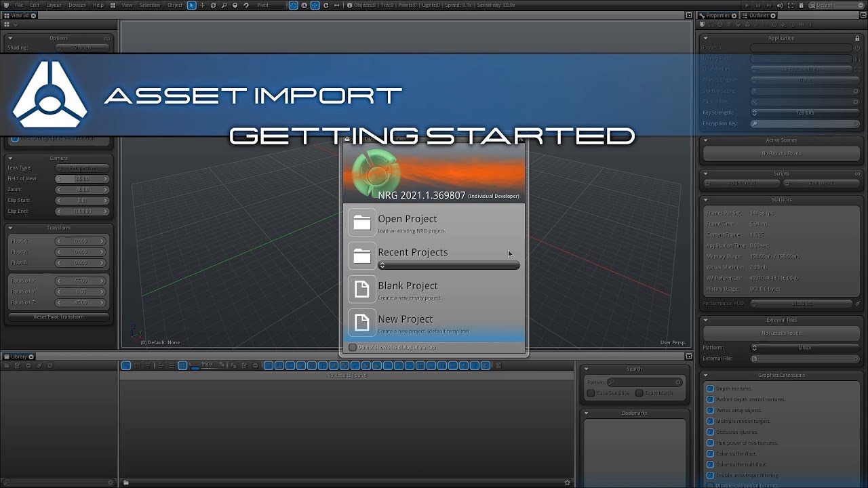Collapse the External Files section
Screen dimensions: 868x488
pyautogui.click(x=705, y=320)
